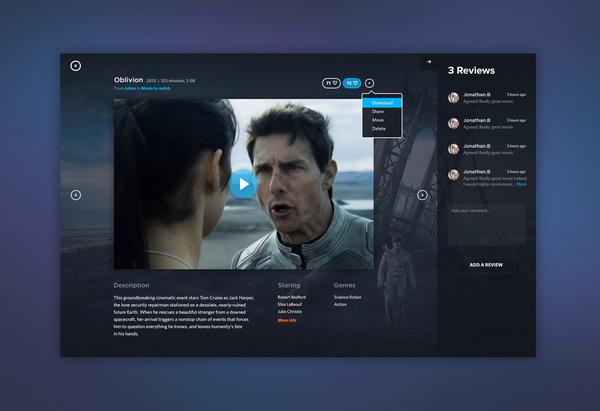The width and height of the screenshot is (600, 411).
Task: Collapse reviews panel with the arrow icon
Action: tap(428, 62)
